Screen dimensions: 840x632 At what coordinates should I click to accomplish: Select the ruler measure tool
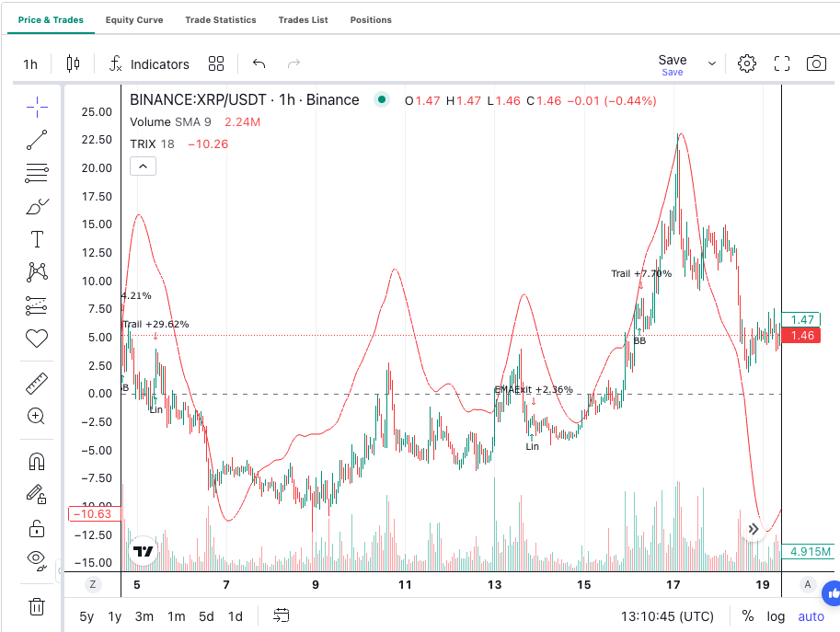37,384
